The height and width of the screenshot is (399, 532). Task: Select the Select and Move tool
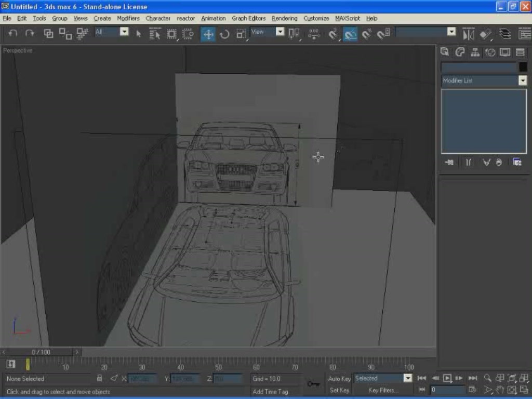click(x=208, y=34)
